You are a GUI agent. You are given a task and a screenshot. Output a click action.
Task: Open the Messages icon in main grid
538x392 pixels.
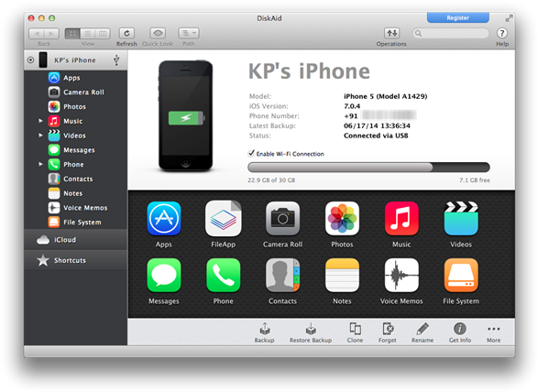[164, 276]
